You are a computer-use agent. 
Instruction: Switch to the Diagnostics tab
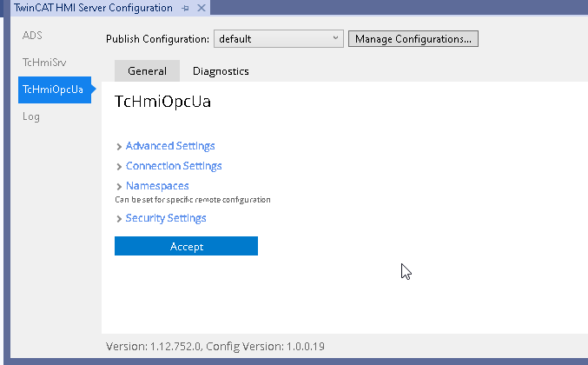point(221,71)
